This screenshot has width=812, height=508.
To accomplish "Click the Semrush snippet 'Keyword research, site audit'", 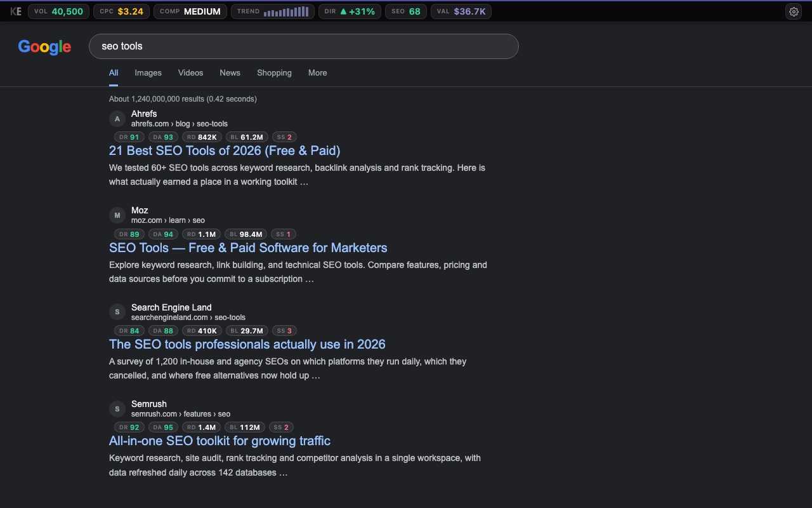I will tap(295, 465).
